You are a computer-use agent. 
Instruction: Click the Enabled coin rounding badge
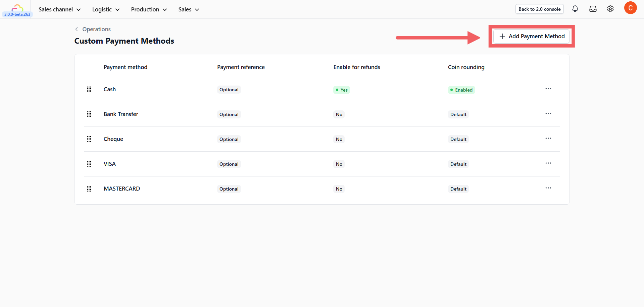click(461, 90)
